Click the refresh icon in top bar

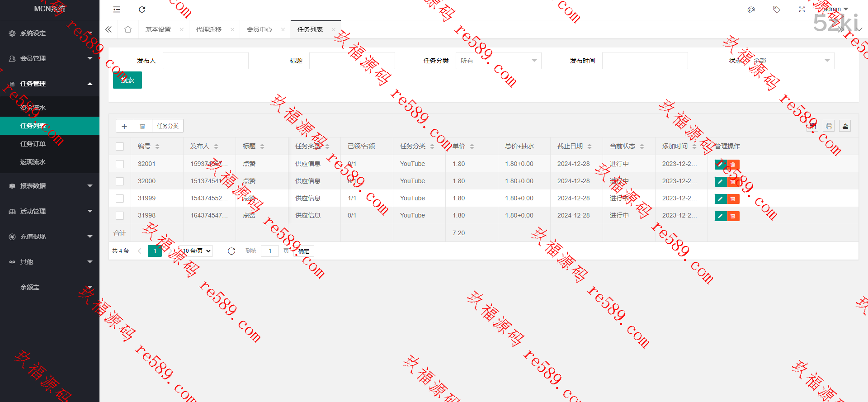(x=142, y=9)
